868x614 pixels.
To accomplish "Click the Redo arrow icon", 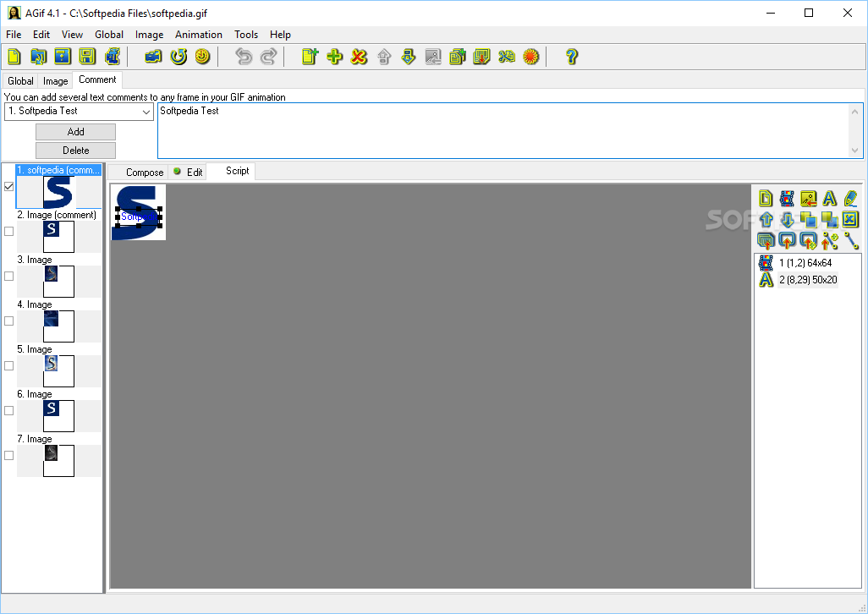I will 268,57.
